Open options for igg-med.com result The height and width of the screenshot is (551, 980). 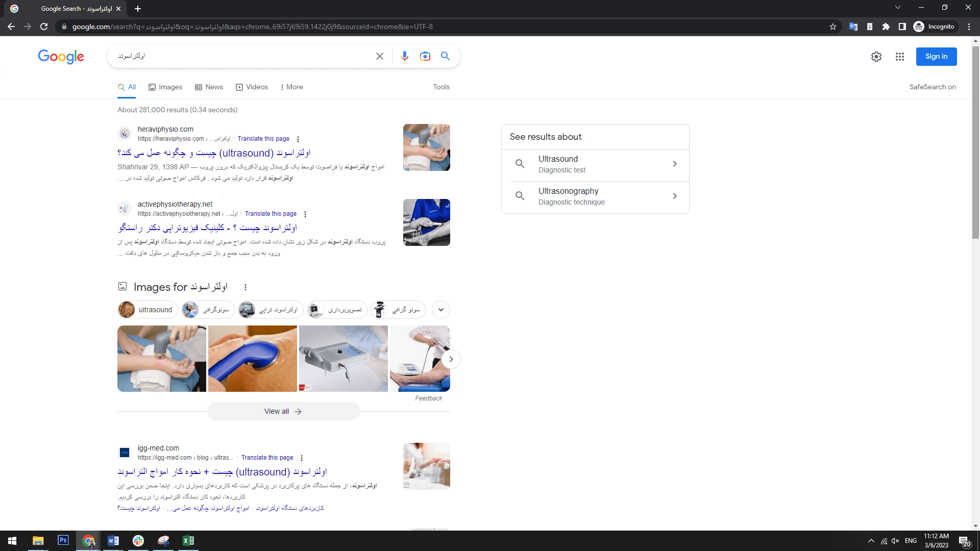[302, 458]
